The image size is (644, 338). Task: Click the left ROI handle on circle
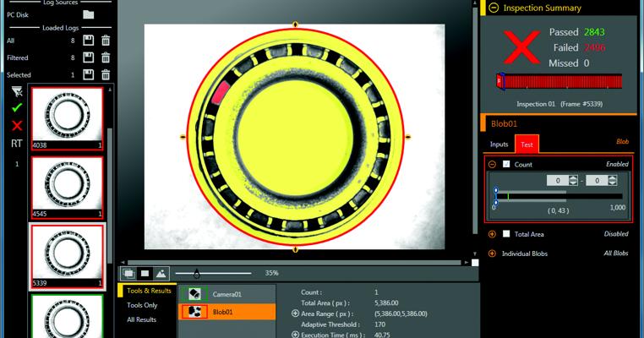[183, 137]
